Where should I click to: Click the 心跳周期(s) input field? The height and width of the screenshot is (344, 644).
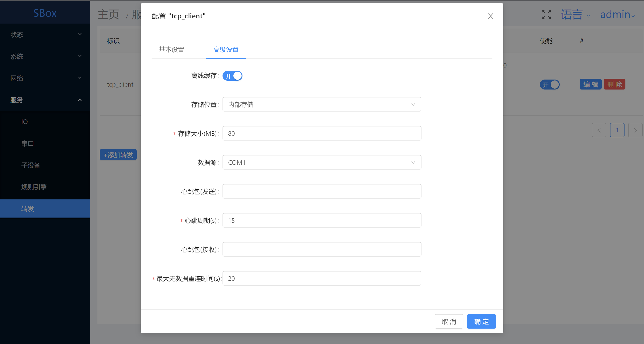coord(322,220)
